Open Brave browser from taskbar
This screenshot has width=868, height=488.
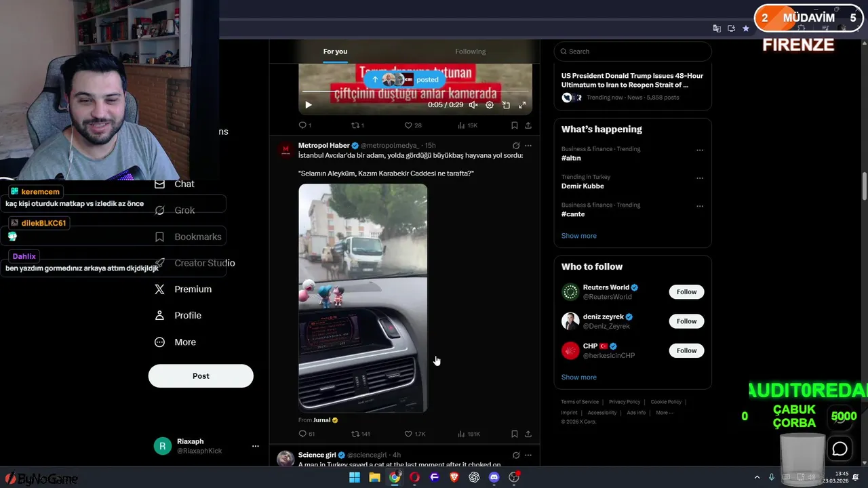coord(454,477)
